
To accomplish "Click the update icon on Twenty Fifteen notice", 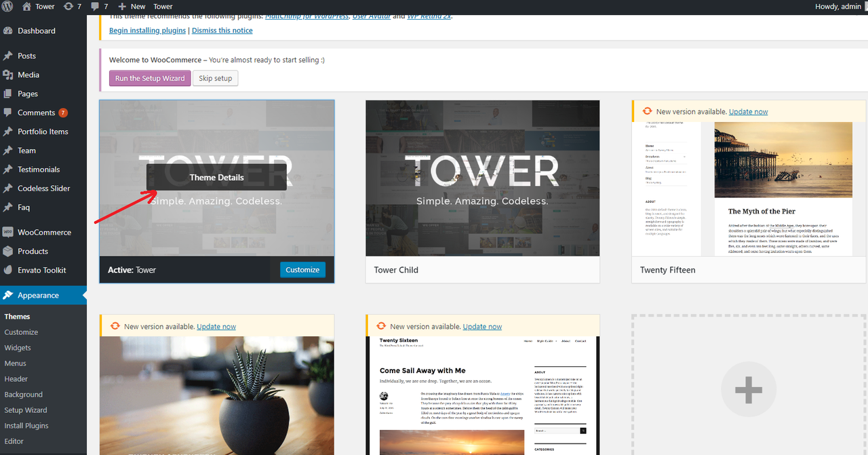I will coord(647,111).
